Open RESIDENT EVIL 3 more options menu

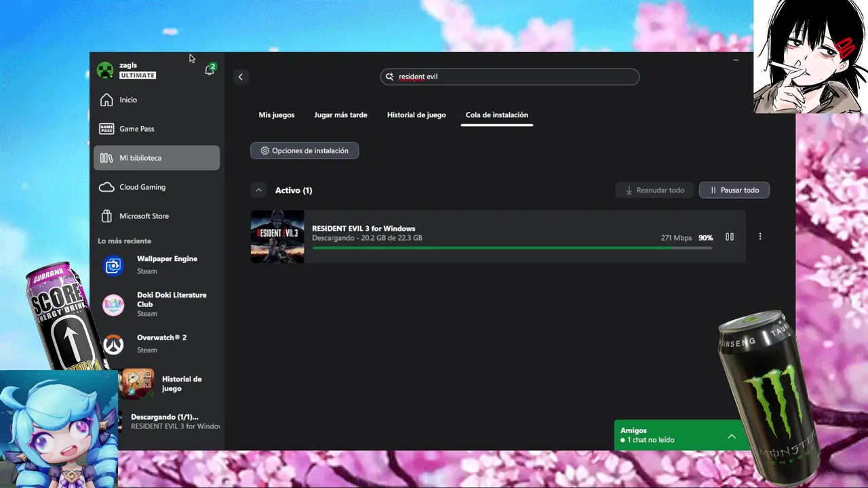click(x=760, y=237)
